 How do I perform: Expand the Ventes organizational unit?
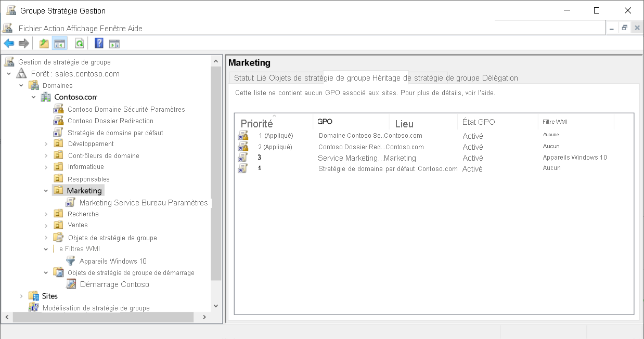coord(45,225)
